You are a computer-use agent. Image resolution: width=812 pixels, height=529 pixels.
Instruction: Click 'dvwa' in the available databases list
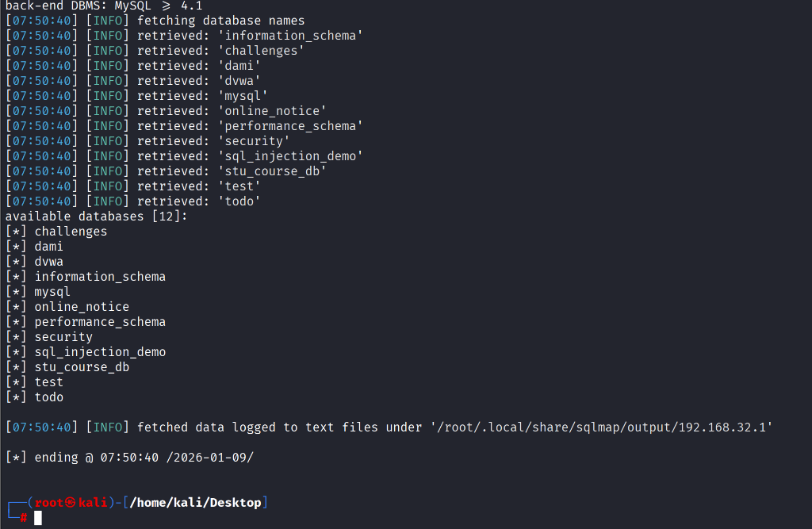(48, 262)
